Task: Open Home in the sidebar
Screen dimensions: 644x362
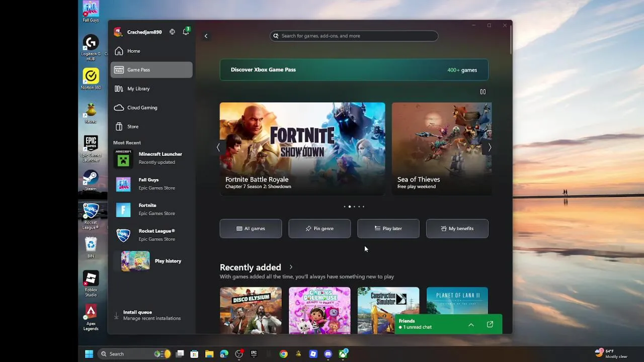Action: 151,51
